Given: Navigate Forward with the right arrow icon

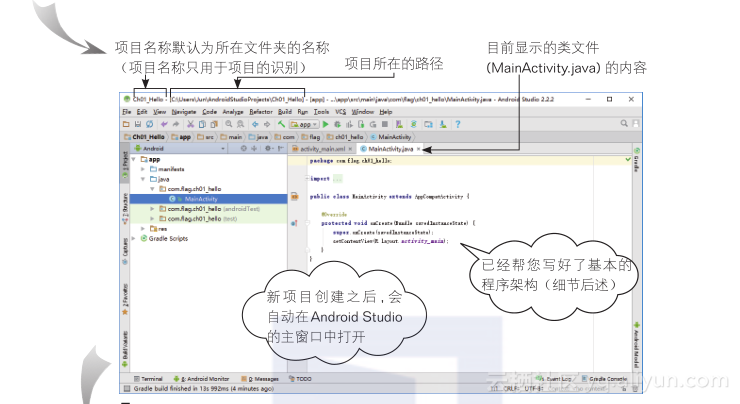Looking at the screenshot, I should pos(267,124).
